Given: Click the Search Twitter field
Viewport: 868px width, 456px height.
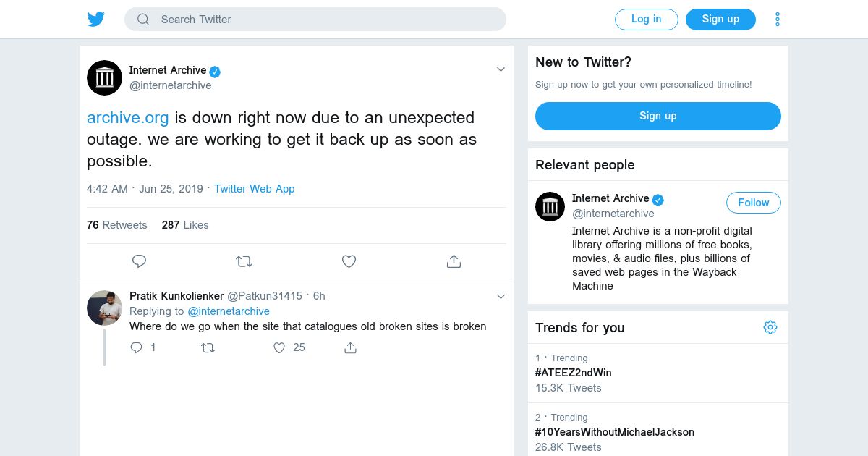Looking at the screenshot, I should [315, 20].
